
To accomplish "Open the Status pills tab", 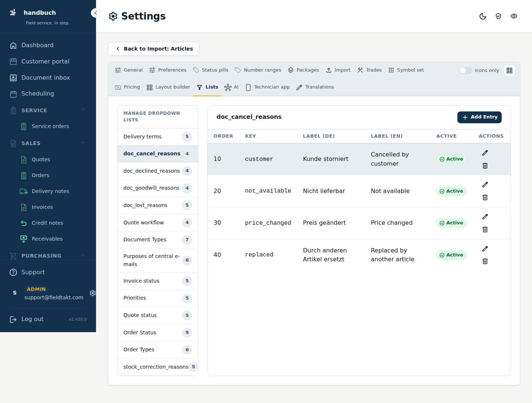I will coord(211,70).
